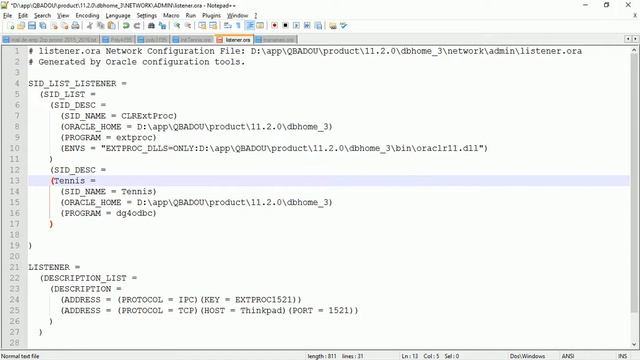This screenshot has height=360, width=640.
Task: Click the vertical scrollbar thumb
Action: click(634, 184)
